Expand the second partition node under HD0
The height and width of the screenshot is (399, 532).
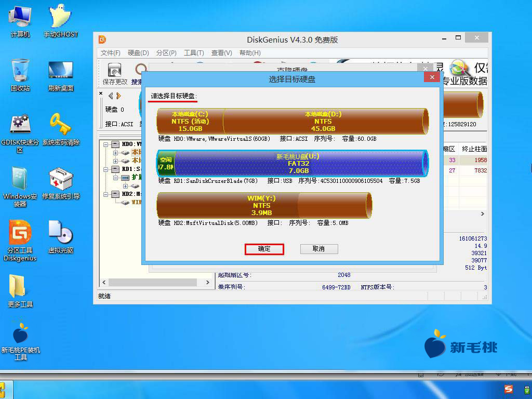(116, 161)
